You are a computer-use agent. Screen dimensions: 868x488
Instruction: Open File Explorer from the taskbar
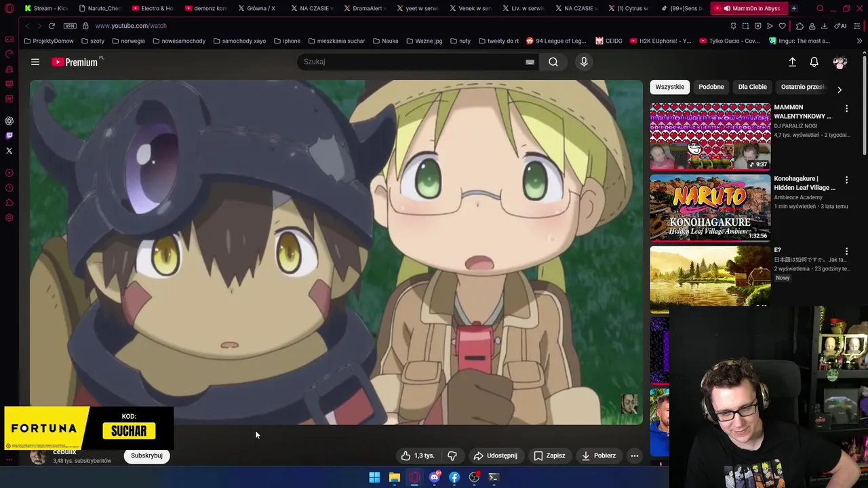coord(394,477)
